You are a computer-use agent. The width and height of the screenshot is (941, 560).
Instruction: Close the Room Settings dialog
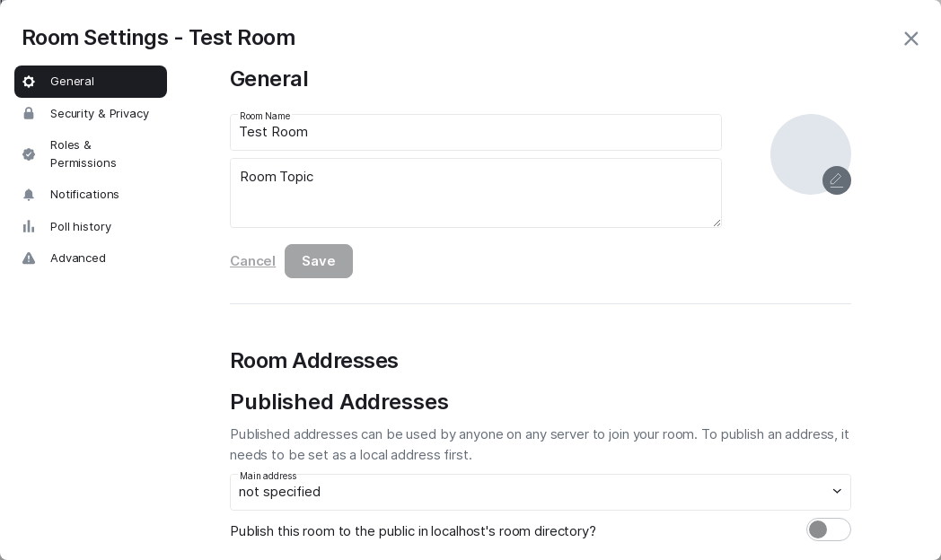coord(910,39)
